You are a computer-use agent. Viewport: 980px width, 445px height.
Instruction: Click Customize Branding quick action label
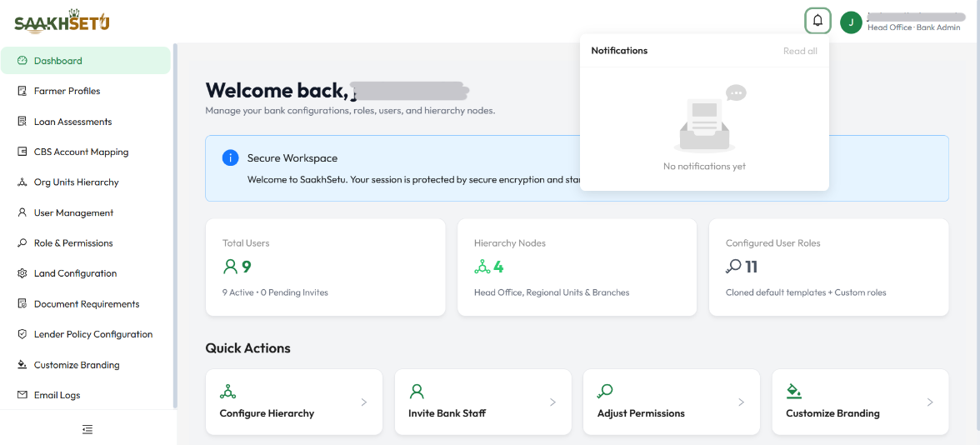(832, 413)
